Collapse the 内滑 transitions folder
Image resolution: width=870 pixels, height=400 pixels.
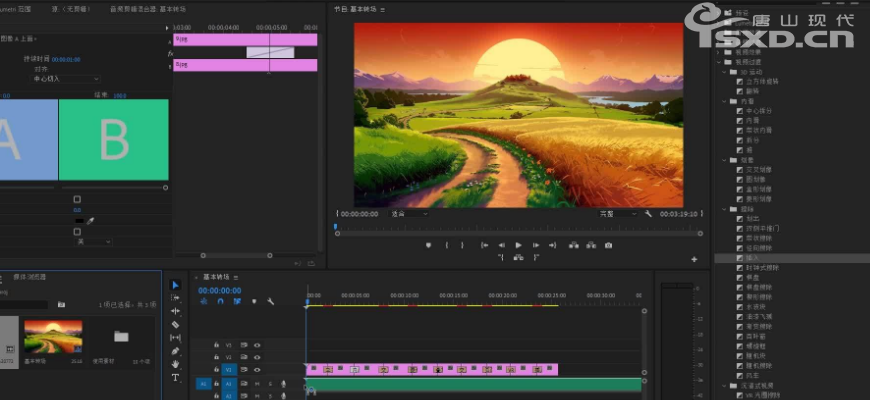(724, 102)
